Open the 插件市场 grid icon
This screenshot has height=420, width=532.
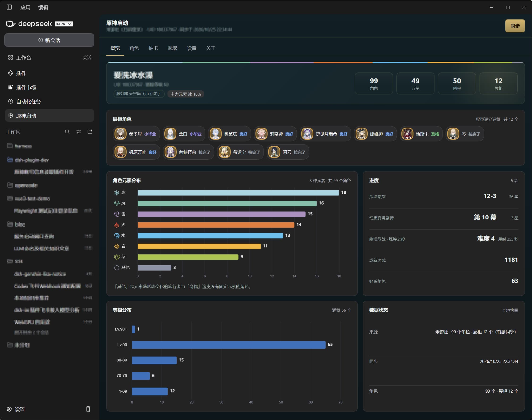tap(11, 87)
